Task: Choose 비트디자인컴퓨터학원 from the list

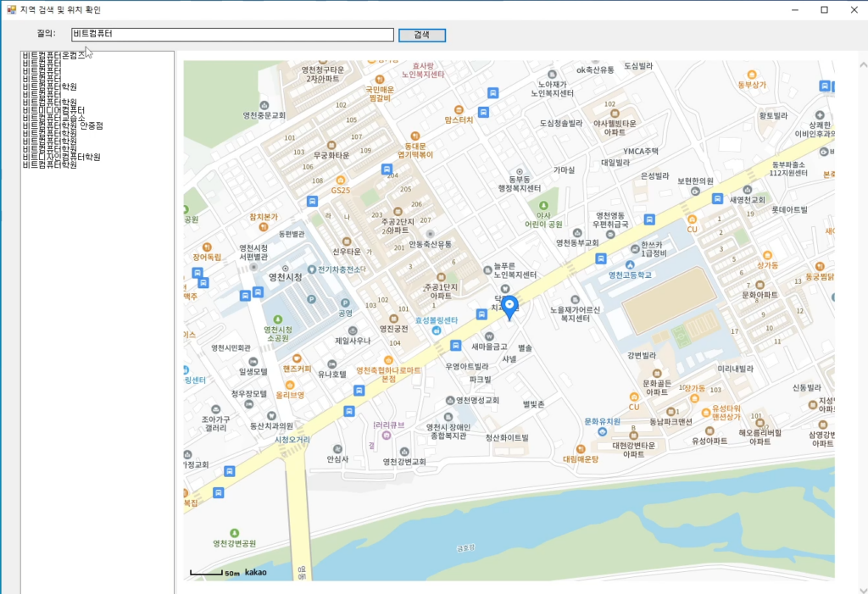Action: click(x=61, y=158)
